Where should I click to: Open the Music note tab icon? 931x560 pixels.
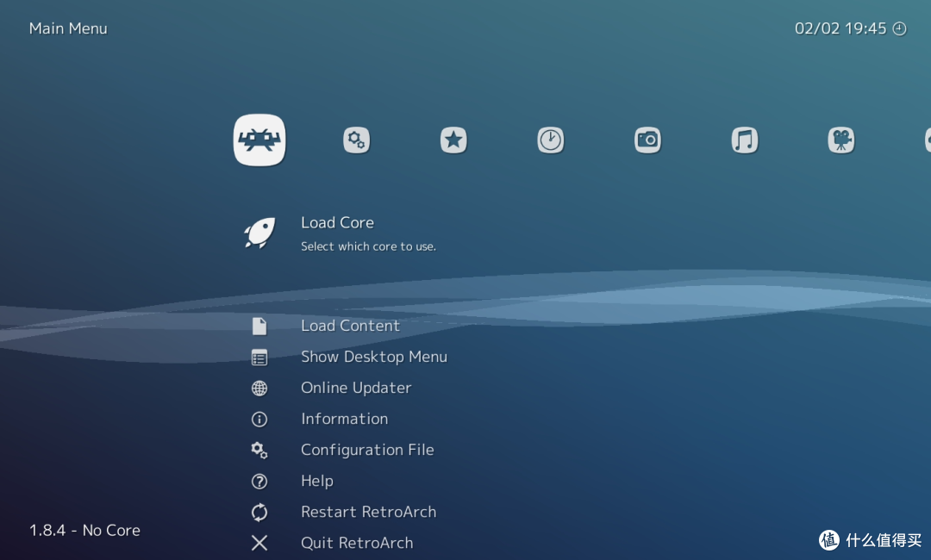coord(745,140)
